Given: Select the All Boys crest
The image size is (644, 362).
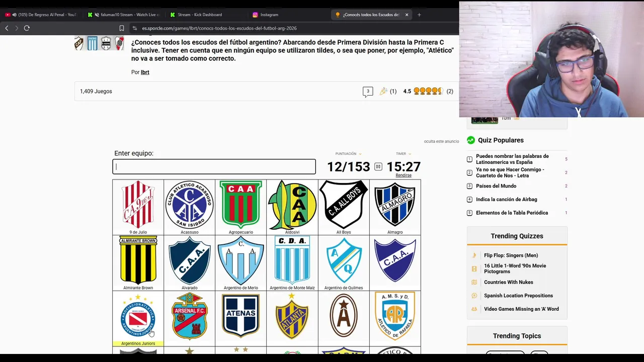Looking at the screenshot, I should pyautogui.click(x=344, y=205).
